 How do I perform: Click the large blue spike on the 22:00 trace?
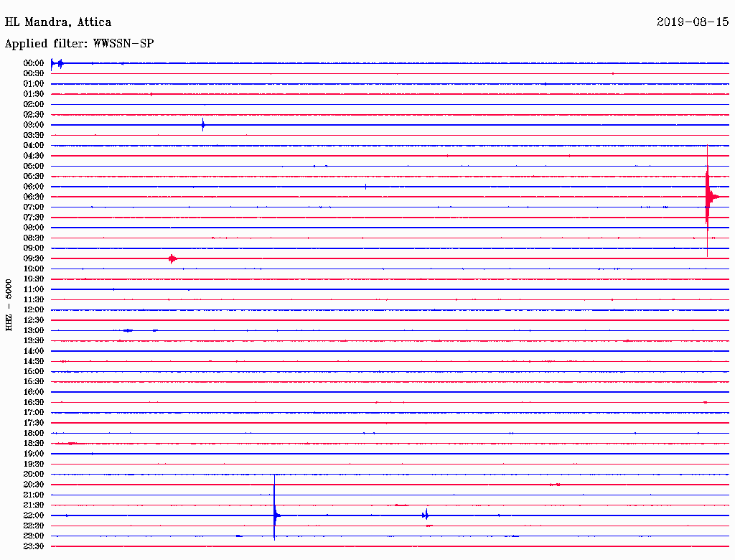(x=275, y=515)
